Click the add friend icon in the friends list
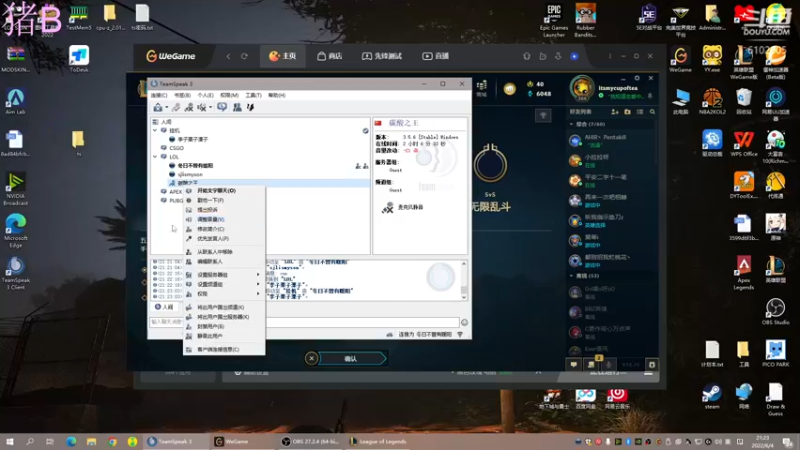 615,112
